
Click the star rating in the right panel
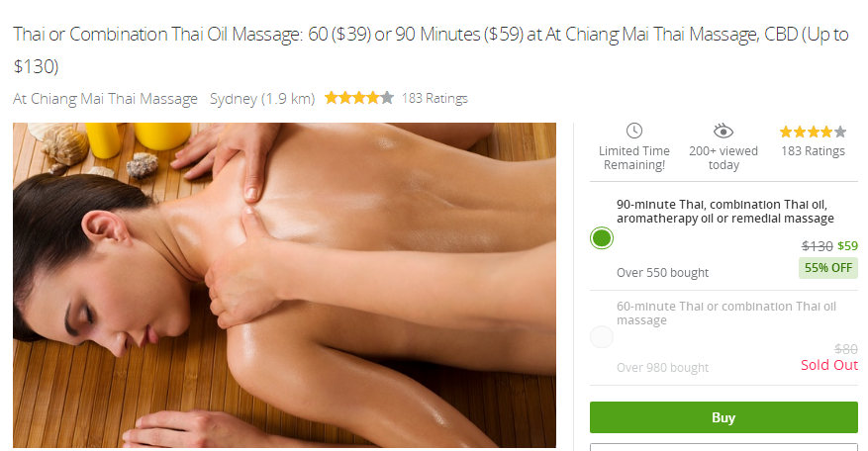click(x=813, y=132)
